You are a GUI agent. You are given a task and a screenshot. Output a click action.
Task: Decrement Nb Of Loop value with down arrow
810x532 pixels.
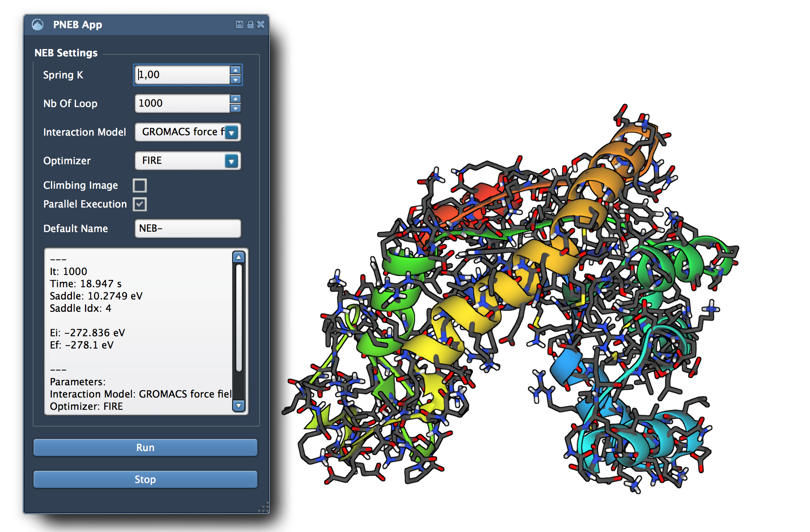coord(235,108)
